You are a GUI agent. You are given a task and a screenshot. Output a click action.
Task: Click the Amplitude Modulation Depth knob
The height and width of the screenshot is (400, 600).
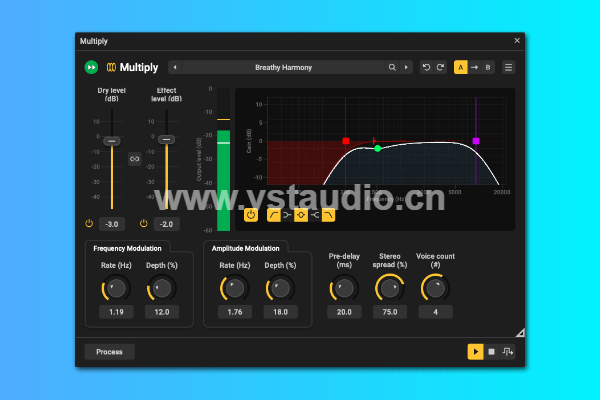click(x=280, y=288)
